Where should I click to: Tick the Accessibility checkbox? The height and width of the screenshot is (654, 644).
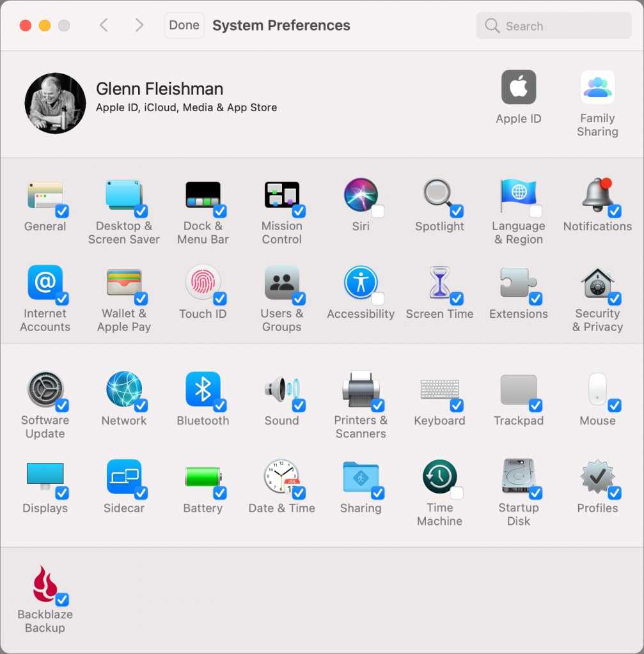pos(378,299)
